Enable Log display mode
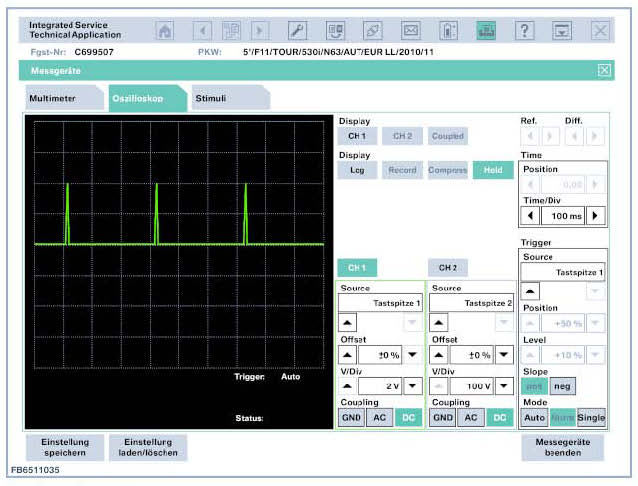 [357, 170]
